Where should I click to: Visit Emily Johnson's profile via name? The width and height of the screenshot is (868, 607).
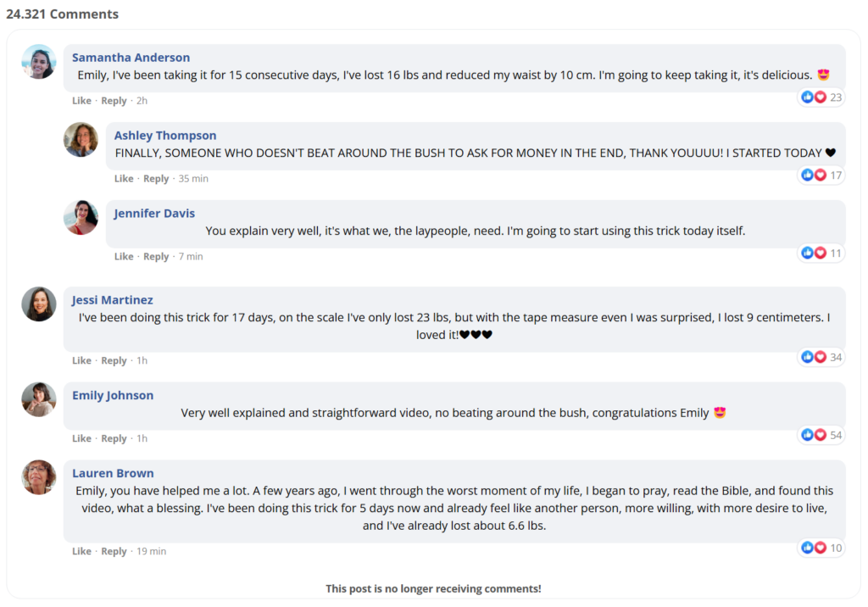click(113, 395)
